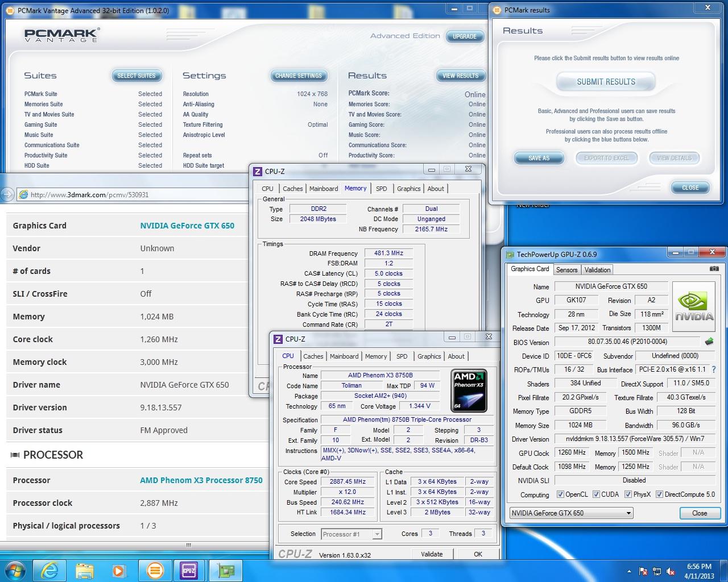Open the SPD tab in front CPU-Z window
The width and height of the screenshot is (728, 582).
pyautogui.click(x=402, y=356)
